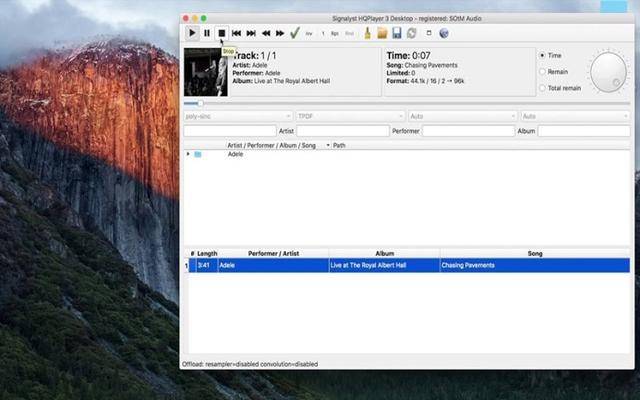Click the green checkmark icon
Image resolution: width=640 pixels, height=400 pixels.
click(295, 33)
